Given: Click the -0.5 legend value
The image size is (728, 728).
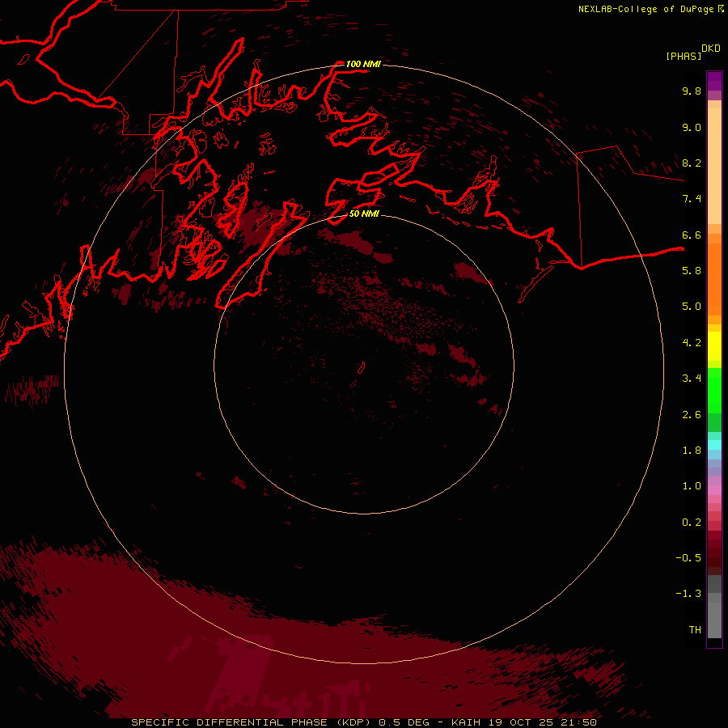Looking at the screenshot, I should [688, 558].
